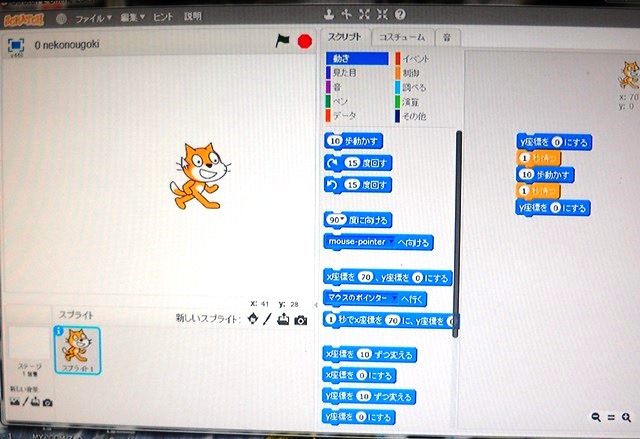The width and height of the screenshot is (640, 439).
Task: Click the 1 秒で glide block in the palette
Action: point(390,321)
